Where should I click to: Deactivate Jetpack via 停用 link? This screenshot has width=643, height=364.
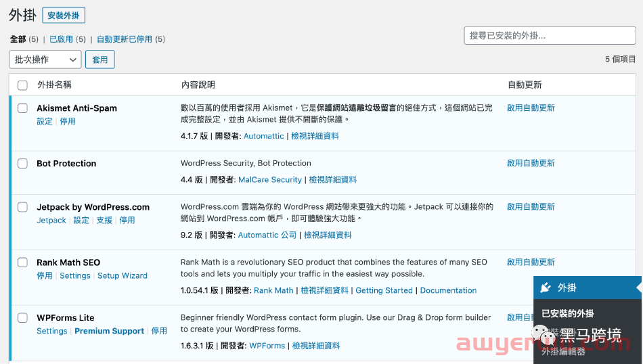click(127, 220)
